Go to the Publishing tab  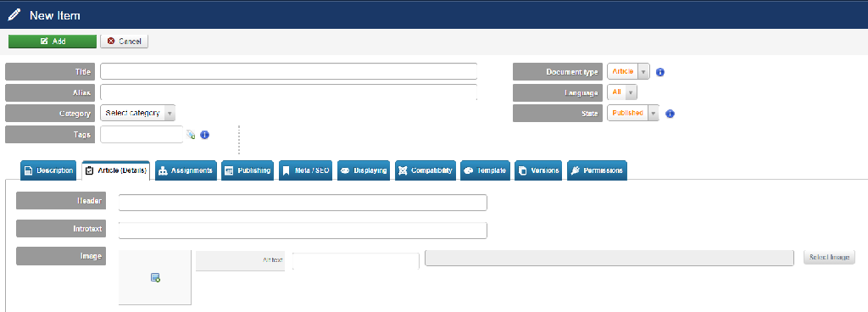click(248, 170)
